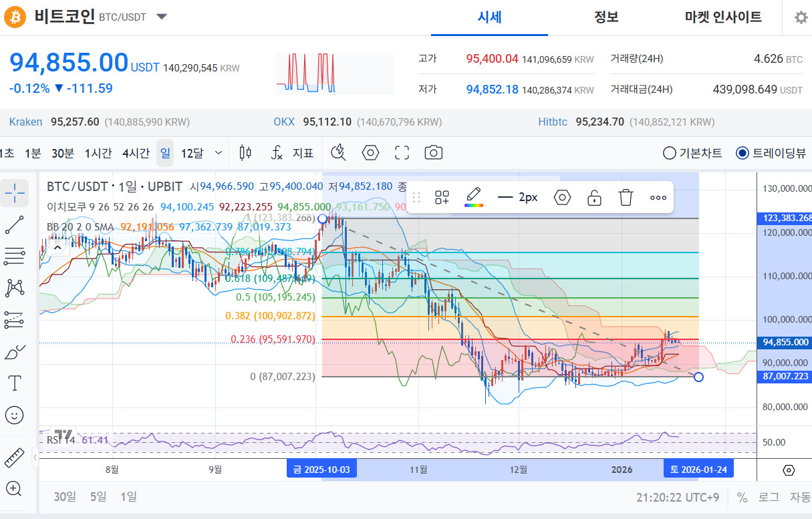
Task: Expand the BTC/USDT market selector arrow
Action: [162, 17]
